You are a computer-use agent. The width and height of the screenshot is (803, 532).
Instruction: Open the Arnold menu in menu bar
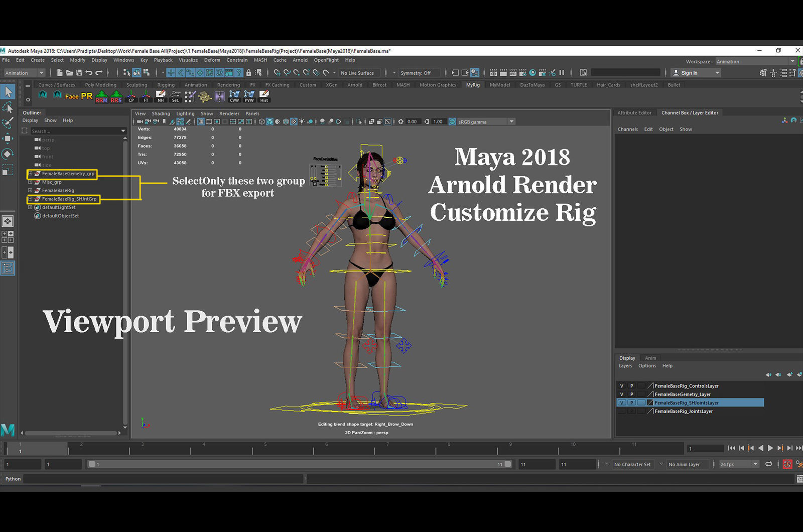click(x=300, y=60)
